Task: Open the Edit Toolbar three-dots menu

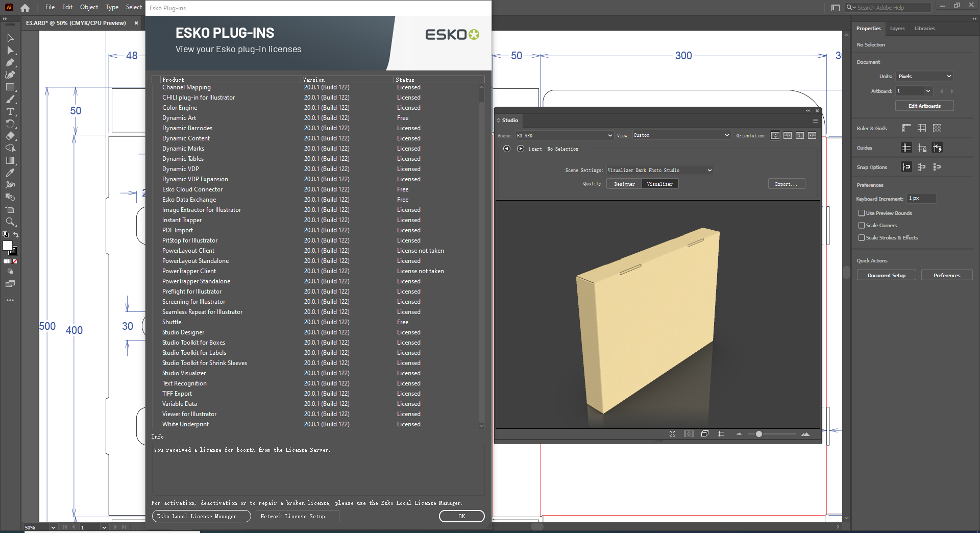Action: pyautogui.click(x=10, y=300)
